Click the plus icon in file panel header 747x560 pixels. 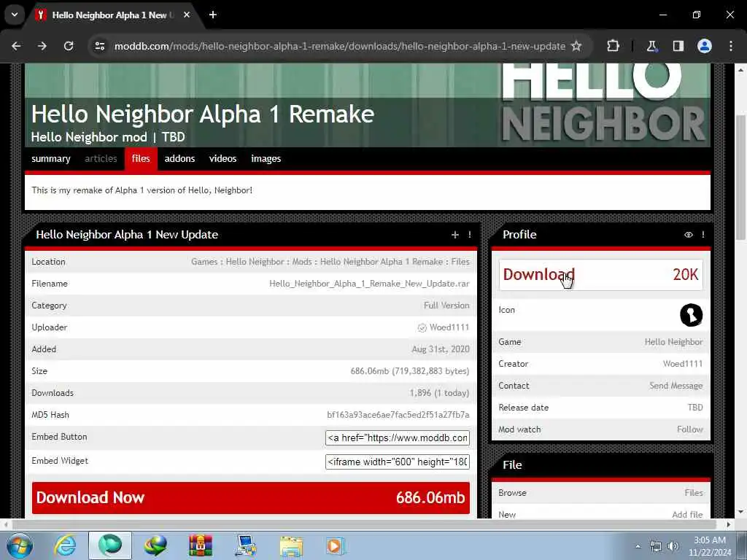[455, 235]
